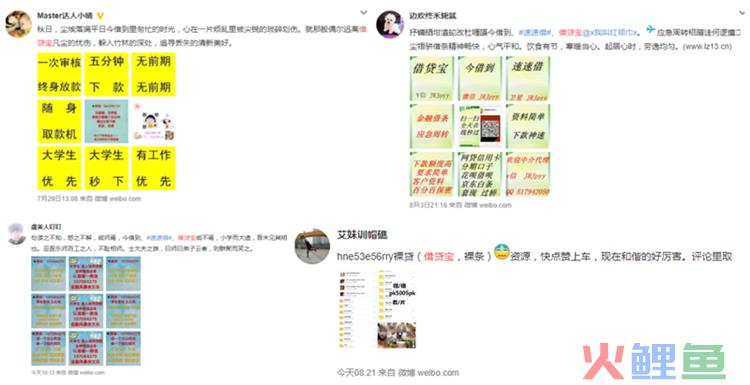The width and height of the screenshot is (750, 385).
Task: Open the yellow 一次审核 终身放款 image
Action: [59, 75]
